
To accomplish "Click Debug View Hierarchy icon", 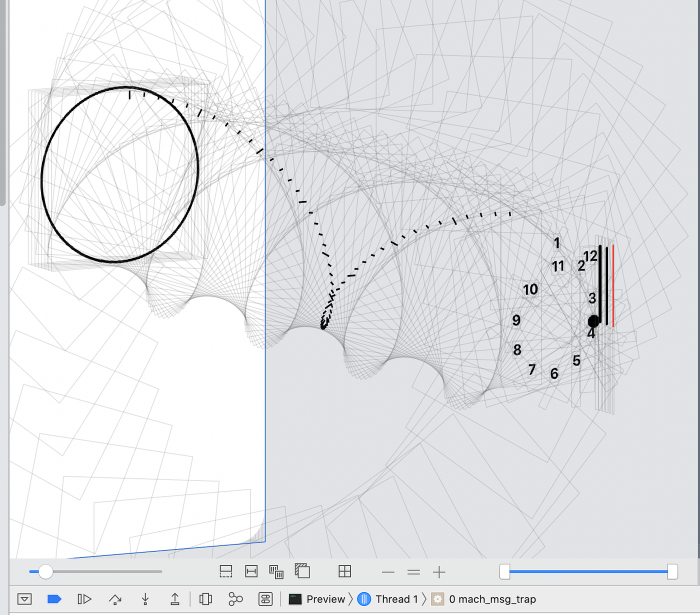I will tap(205, 599).
